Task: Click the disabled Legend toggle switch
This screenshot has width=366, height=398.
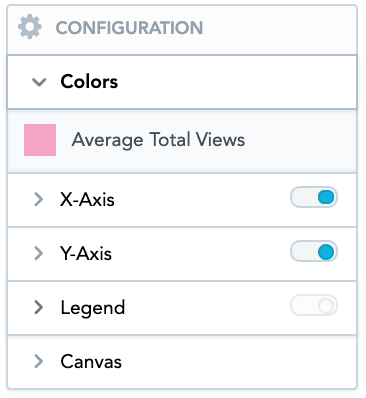Action: pyautogui.click(x=314, y=305)
